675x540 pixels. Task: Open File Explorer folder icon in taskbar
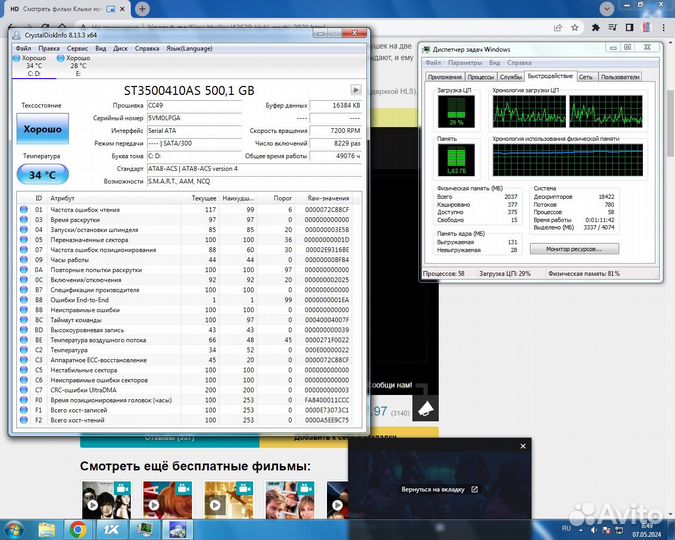pos(46,528)
